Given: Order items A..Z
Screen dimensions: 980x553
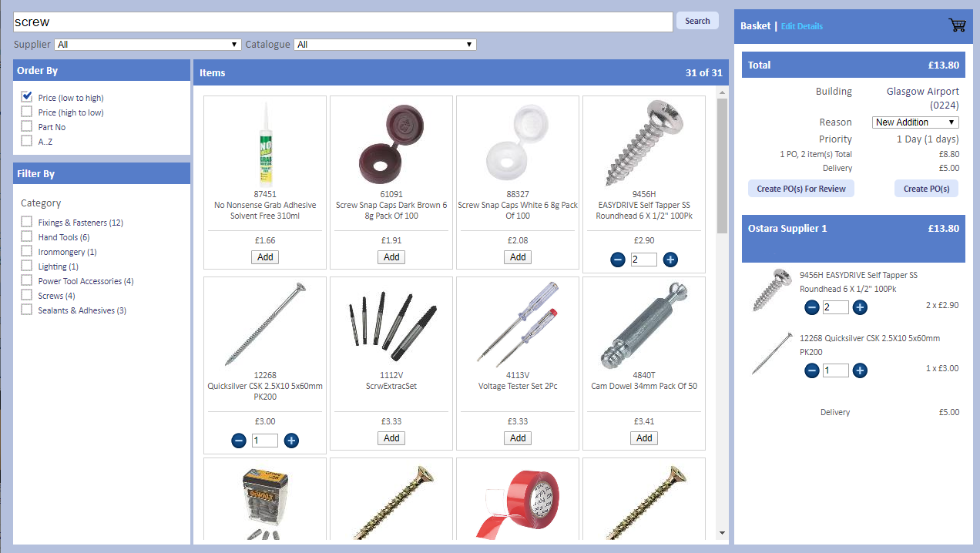Looking at the screenshot, I should [x=27, y=141].
